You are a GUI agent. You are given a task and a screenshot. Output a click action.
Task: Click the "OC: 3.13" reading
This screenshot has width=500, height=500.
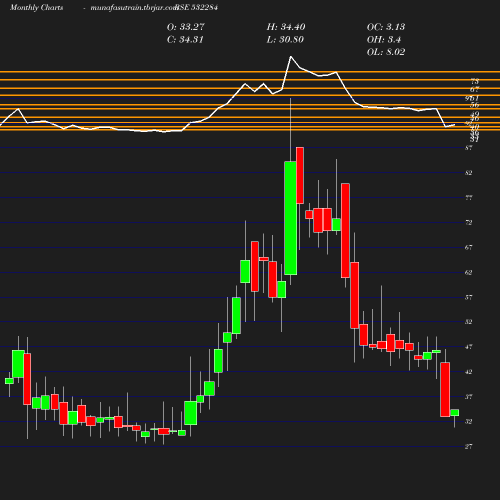coord(386,27)
